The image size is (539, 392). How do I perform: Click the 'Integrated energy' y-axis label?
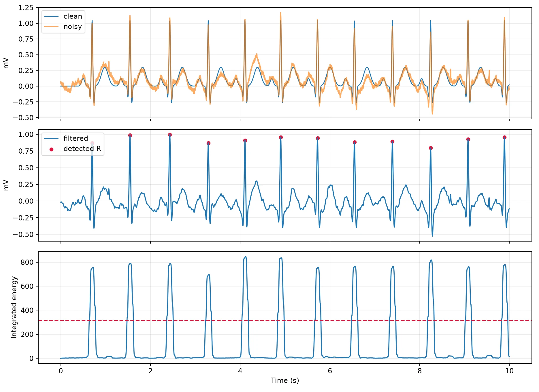coord(14,307)
